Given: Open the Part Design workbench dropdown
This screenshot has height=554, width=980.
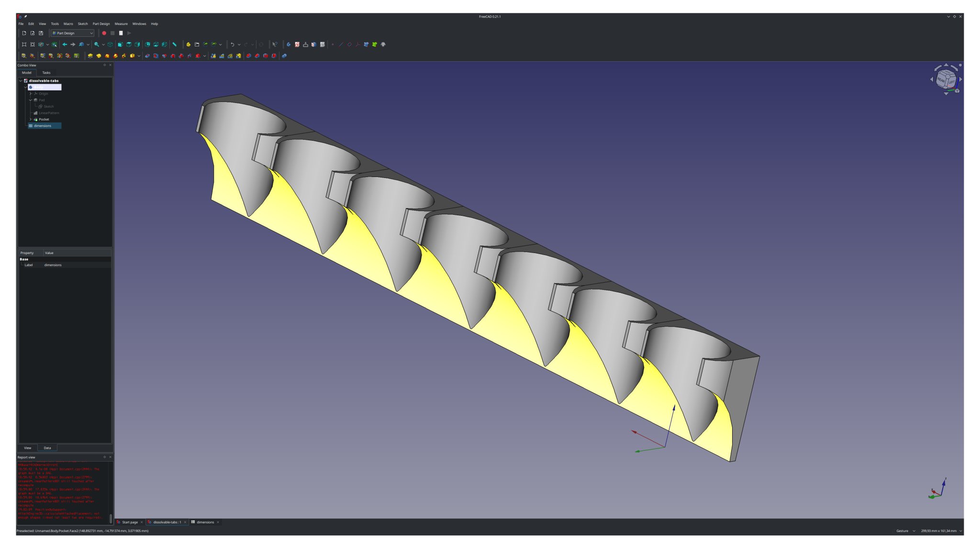Looking at the screenshot, I should (73, 33).
